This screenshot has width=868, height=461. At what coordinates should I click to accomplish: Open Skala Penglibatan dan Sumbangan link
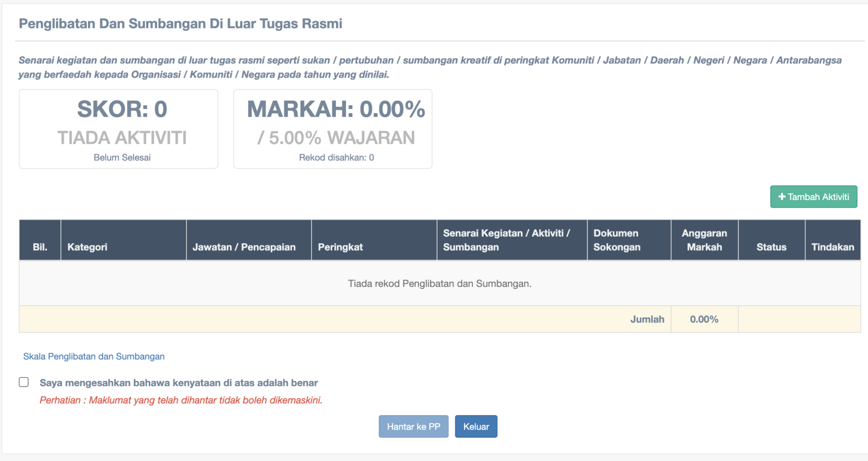pos(94,357)
